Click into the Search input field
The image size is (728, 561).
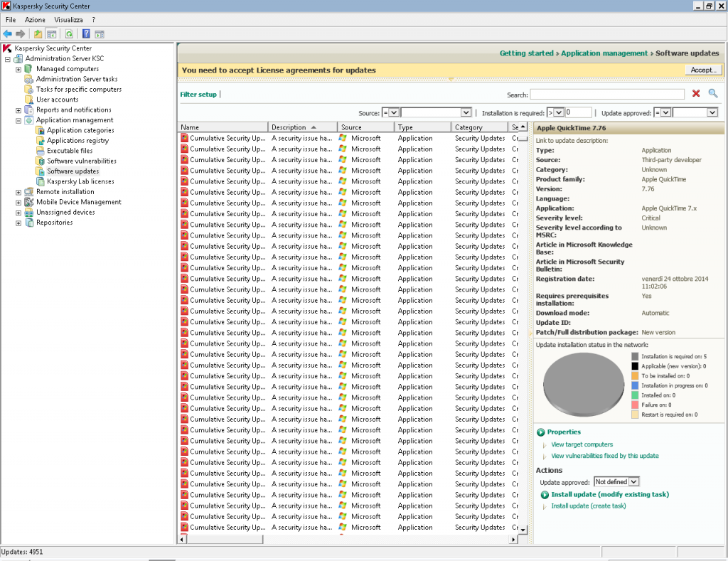point(607,95)
